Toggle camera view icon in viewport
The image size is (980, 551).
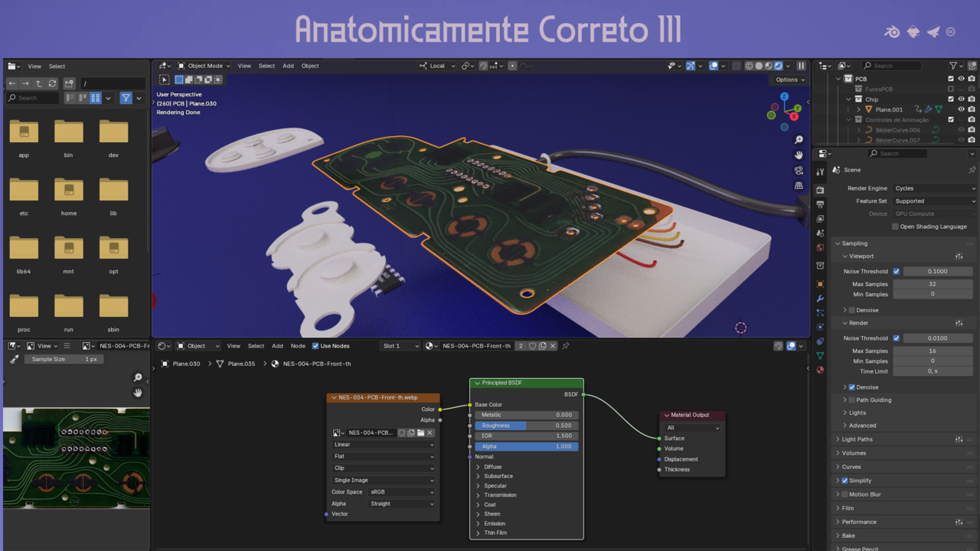pyautogui.click(x=799, y=170)
